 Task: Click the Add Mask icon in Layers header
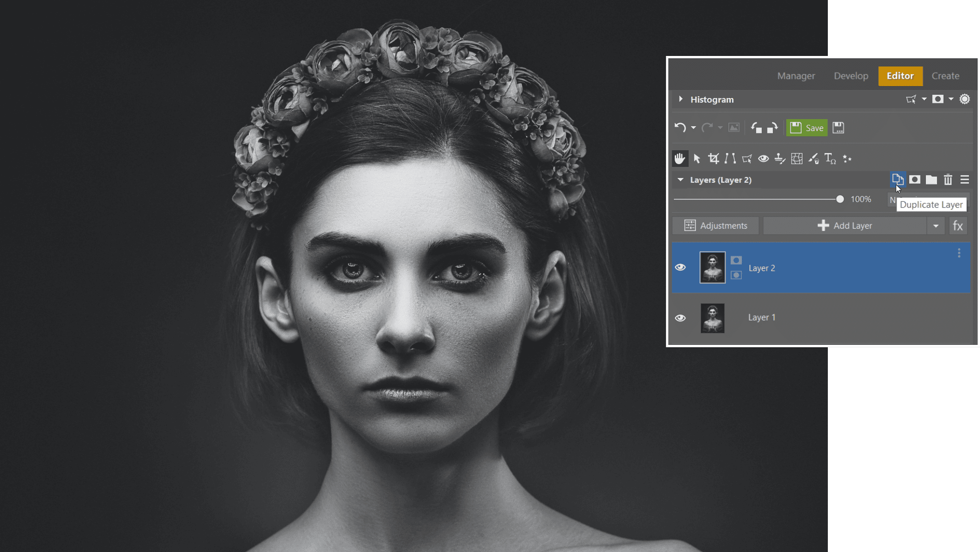pos(914,180)
